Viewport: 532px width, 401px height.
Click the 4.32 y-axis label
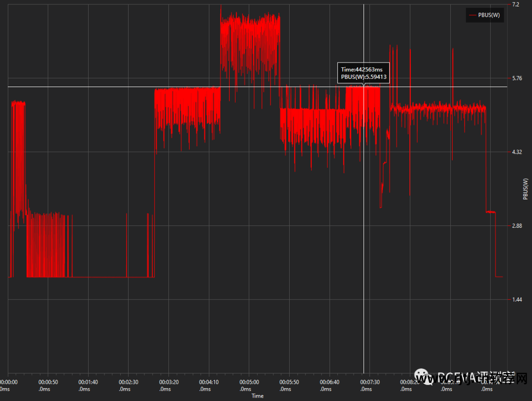point(517,152)
